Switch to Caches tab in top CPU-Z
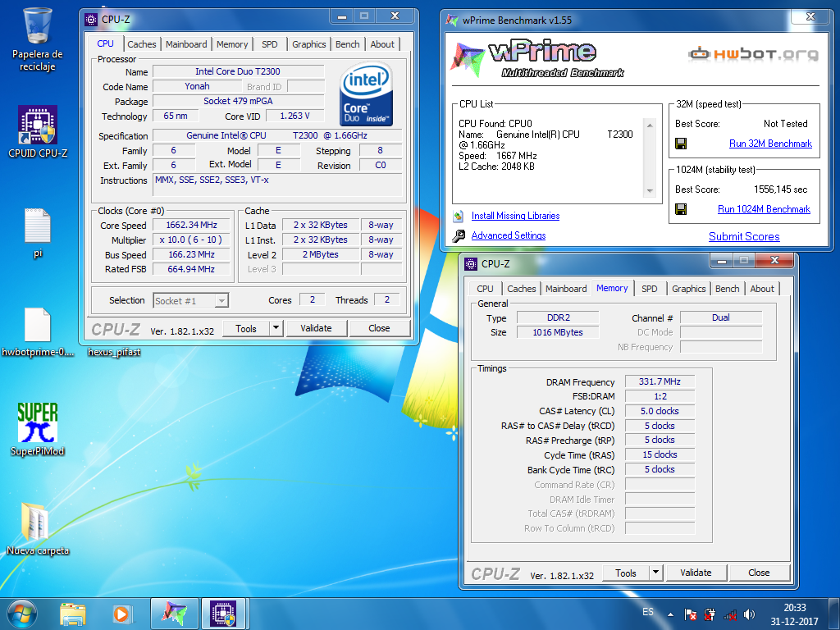Screen dimensions: 840x630 point(142,44)
